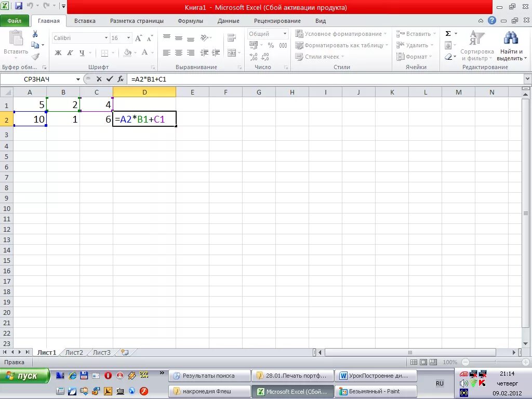Viewport: 532px width, 399px height.
Task: Open Excel help question mark icon
Action: [x=491, y=21]
